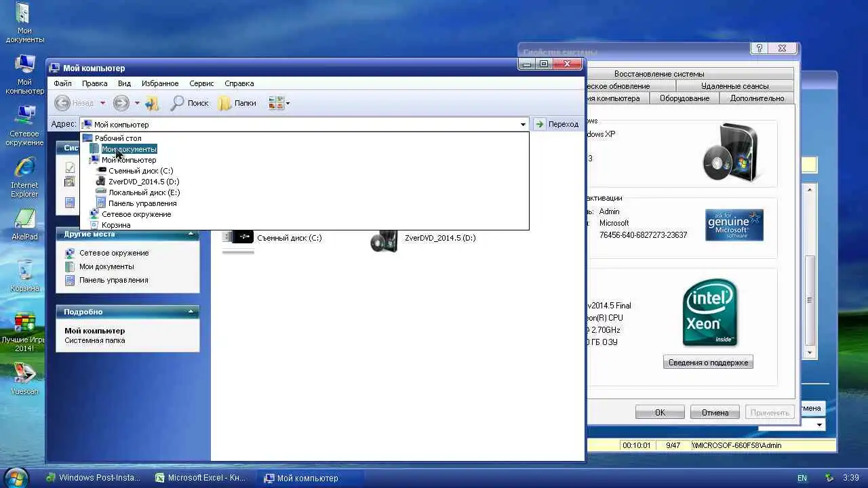
Task: Collapse the Подробно panel
Action: pyautogui.click(x=191, y=312)
